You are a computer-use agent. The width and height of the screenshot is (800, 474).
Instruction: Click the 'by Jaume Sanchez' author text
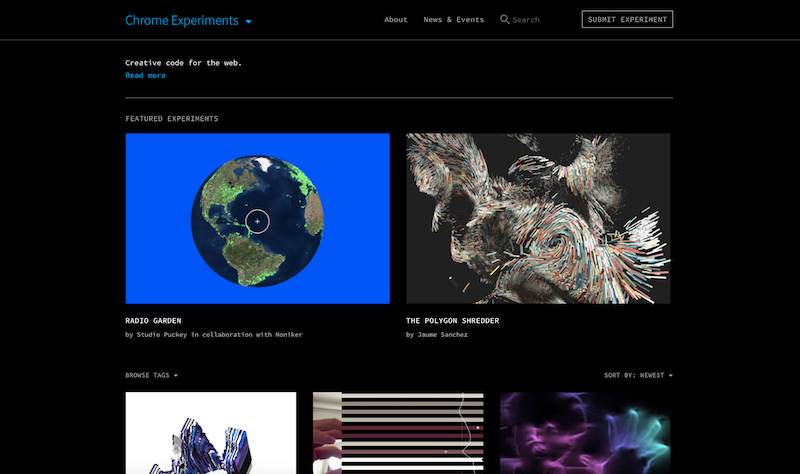pyautogui.click(x=437, y=335)
